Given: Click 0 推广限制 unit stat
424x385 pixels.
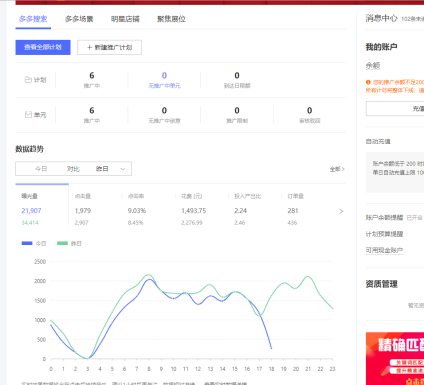Looking at the screenshot, I should [x=237, y=115].
